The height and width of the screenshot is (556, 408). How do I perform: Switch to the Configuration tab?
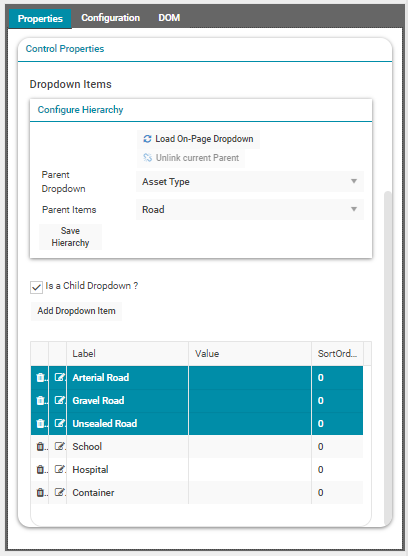coord(111,18)
